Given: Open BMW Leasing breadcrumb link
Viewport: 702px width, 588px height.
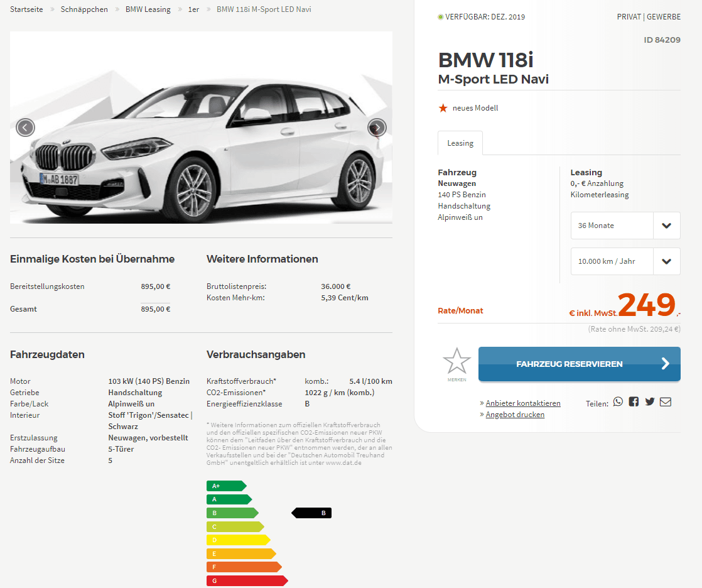Looking at the screenshot, I should (148, 9).
